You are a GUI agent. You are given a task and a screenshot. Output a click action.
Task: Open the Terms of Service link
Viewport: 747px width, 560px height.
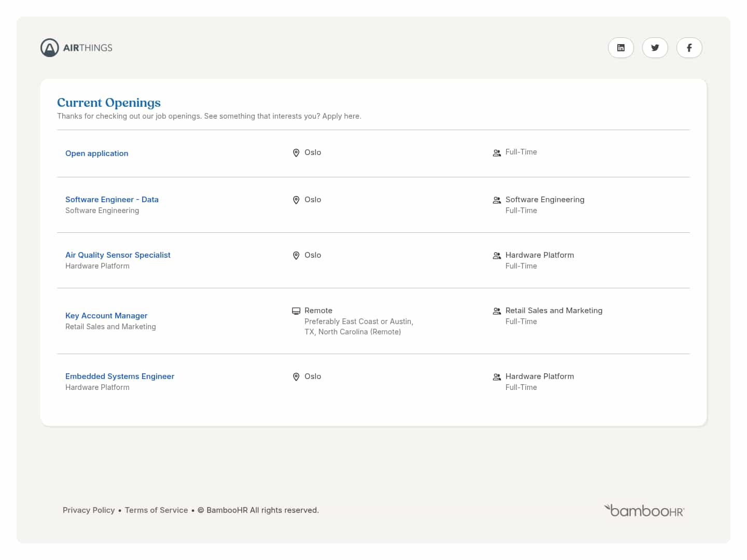pos(157,510)
